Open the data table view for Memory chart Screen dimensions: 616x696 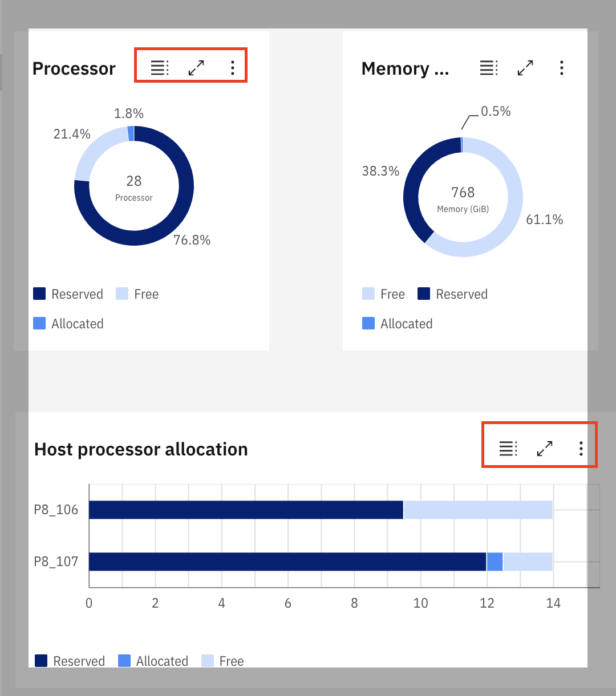(x=488, y=67)
